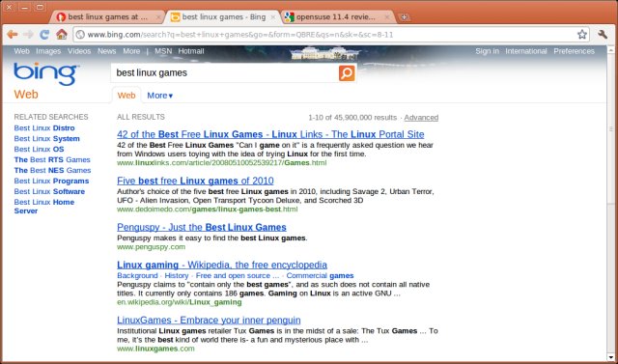Select related search 'Best Linux OS'
The height and width of the screenshot is (364, 618).
pos(39,150)
